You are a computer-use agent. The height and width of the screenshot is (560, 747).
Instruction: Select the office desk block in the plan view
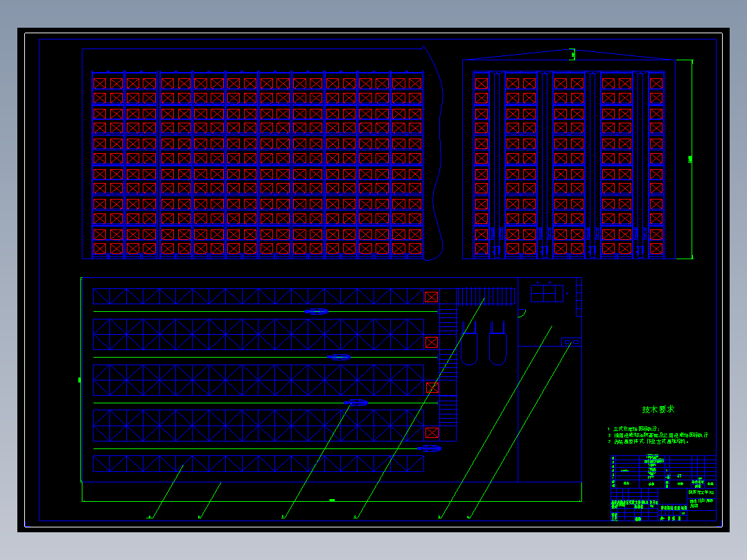[x=547, y=294]
